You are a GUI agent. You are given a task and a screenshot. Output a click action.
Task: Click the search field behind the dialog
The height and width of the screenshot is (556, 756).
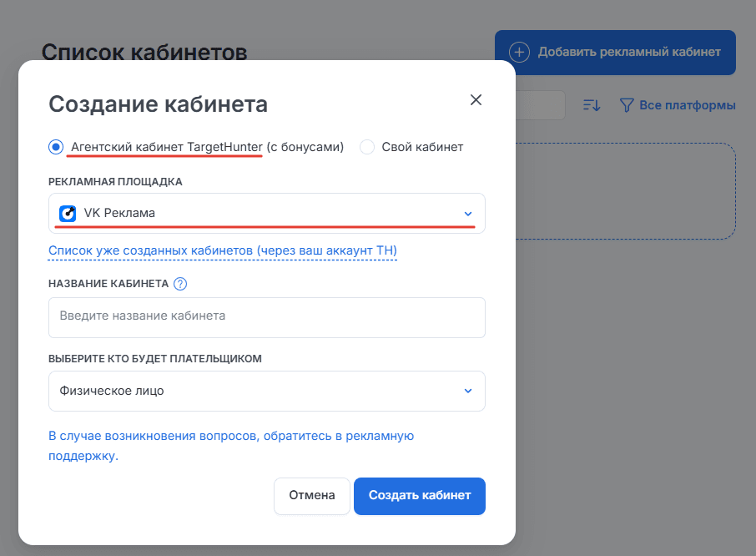pyautogui.click(x=540, y=105)
